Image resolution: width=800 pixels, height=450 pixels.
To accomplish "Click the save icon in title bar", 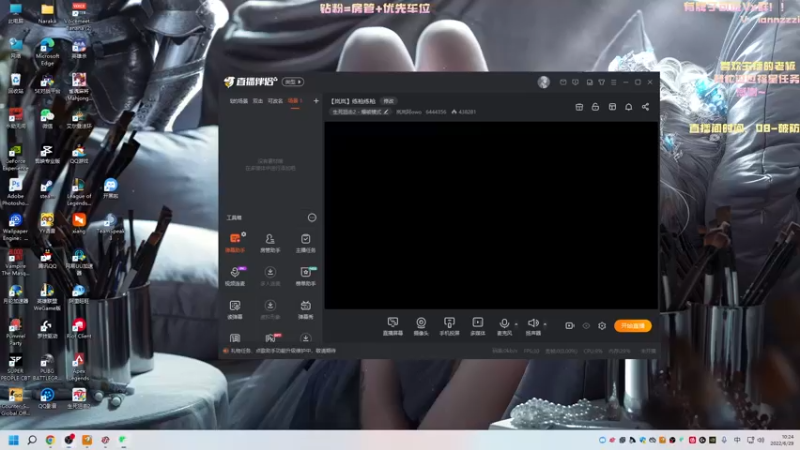I will 589,82.
